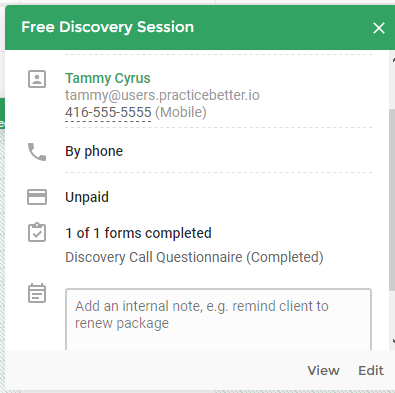The width and height of the screenshot is (395, 393).
Task: Click the Edit button
Action: 371,371
